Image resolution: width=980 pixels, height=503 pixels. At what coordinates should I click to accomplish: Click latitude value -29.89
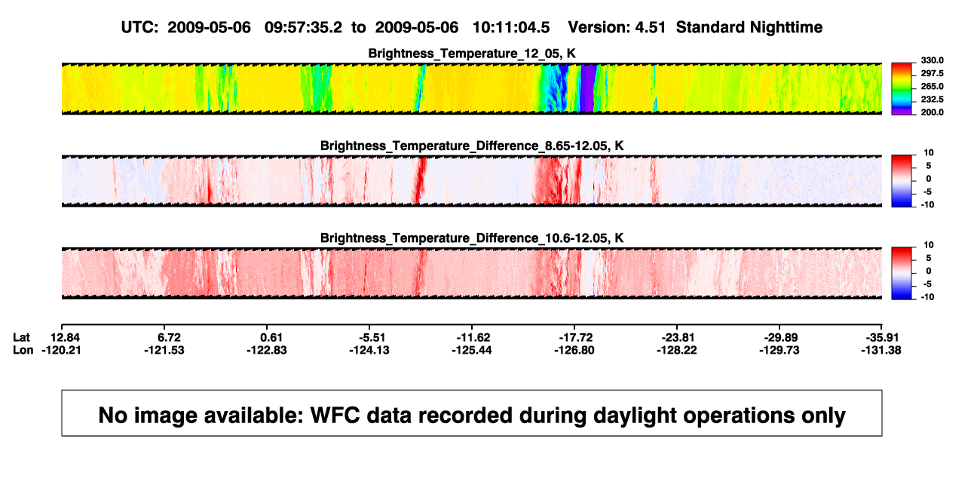[x=782, y=337]
